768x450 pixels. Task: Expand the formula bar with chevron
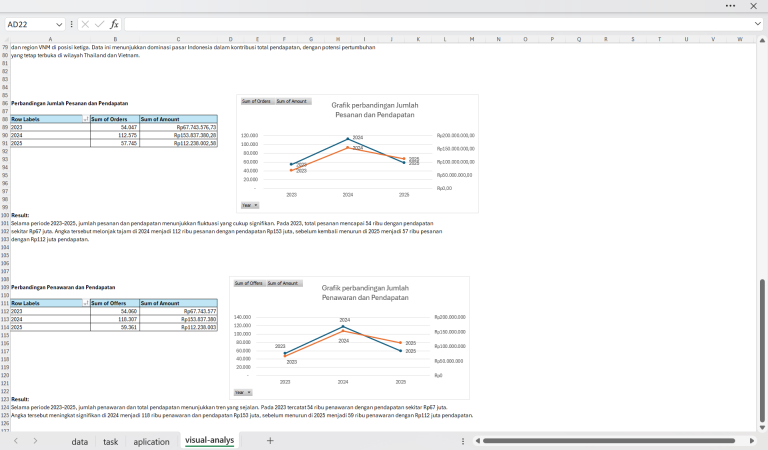pyautogui.click(x=756, y=23)
